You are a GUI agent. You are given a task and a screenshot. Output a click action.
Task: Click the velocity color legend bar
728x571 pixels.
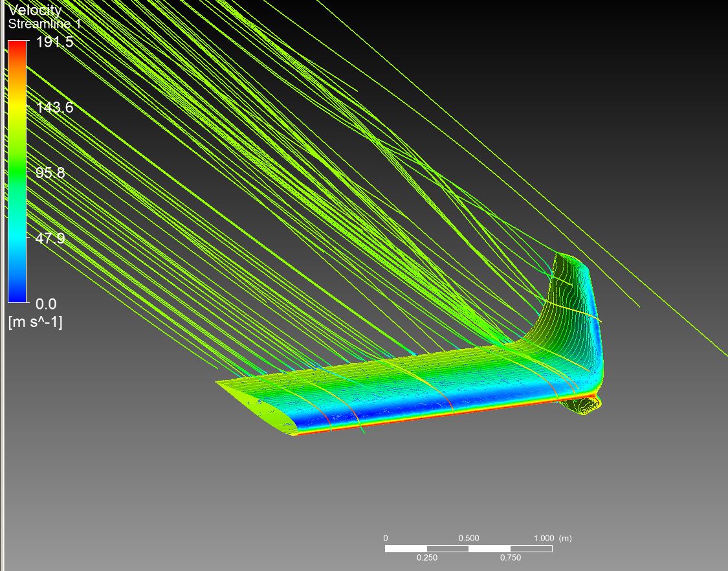(x=17, y=172)
